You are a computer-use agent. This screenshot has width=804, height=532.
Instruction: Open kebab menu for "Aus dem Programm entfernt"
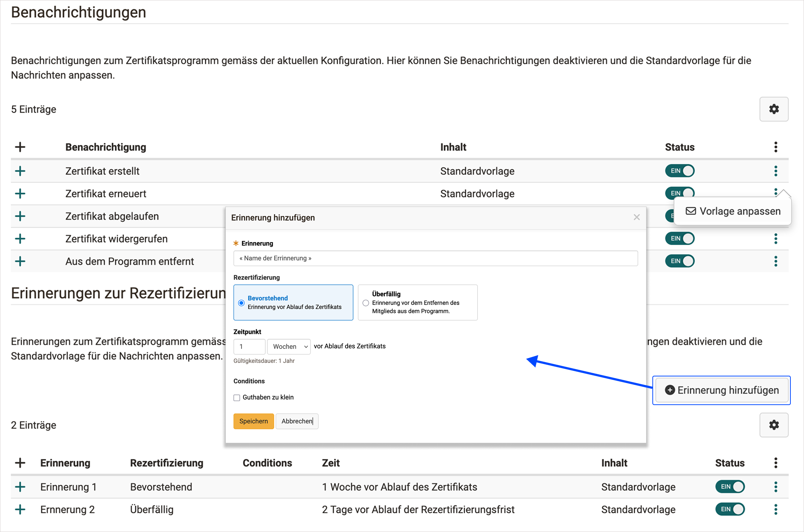(776, 261)
